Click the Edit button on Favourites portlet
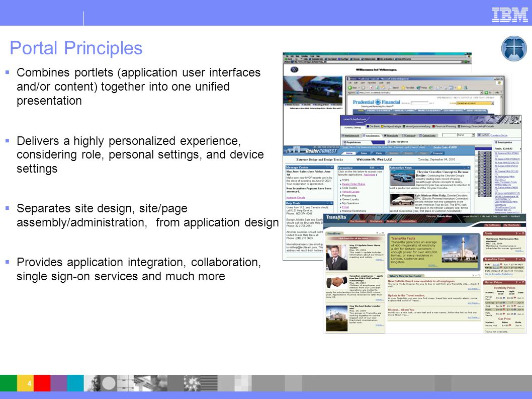The image size is (532, 399). tap(372, 168)
